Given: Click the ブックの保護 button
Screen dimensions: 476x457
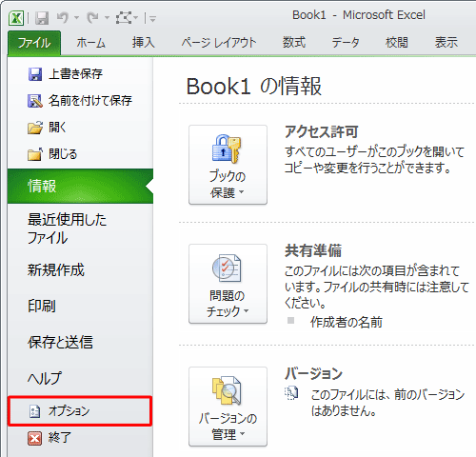Looking at the screenshot, I should pos(228,165).
